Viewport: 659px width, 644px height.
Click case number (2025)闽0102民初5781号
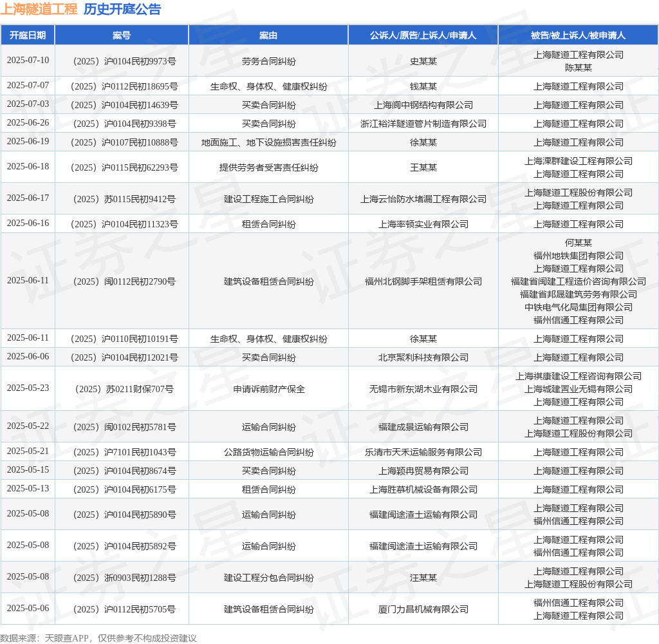tap(124, 428)
